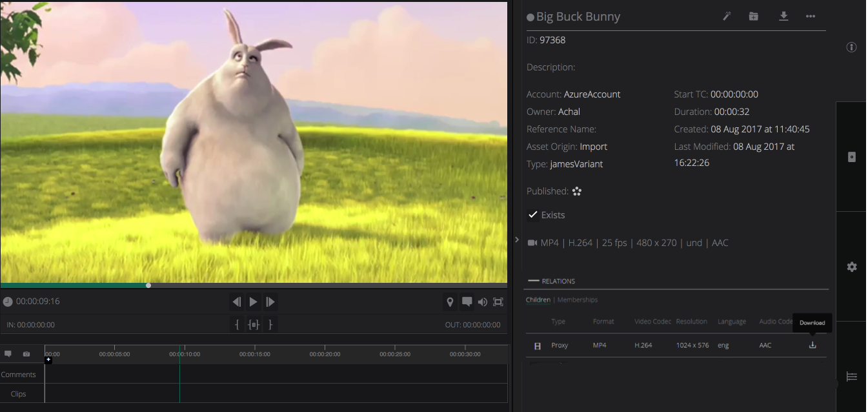
Task: Click the Big Buck Bunny title
Action: pos(578,17)
